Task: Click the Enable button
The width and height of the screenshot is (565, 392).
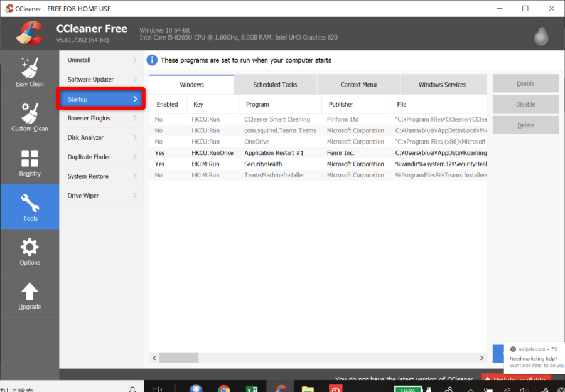Action: coord(525,83)
